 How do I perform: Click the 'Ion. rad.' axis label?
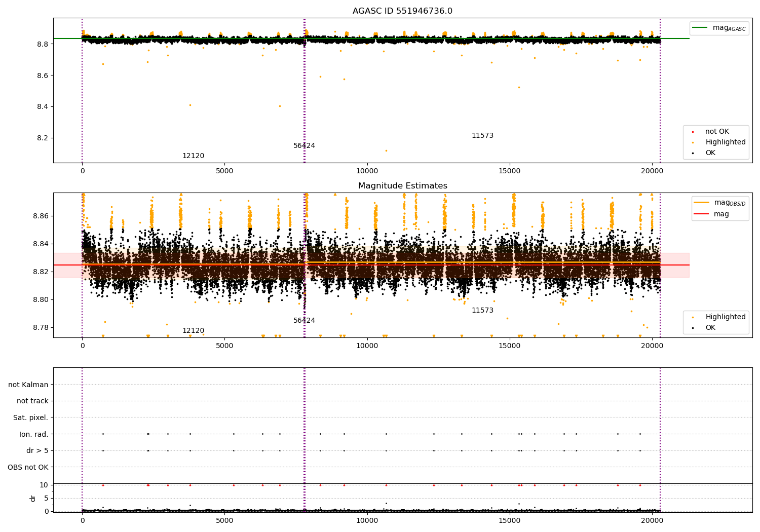coord(34,434)
